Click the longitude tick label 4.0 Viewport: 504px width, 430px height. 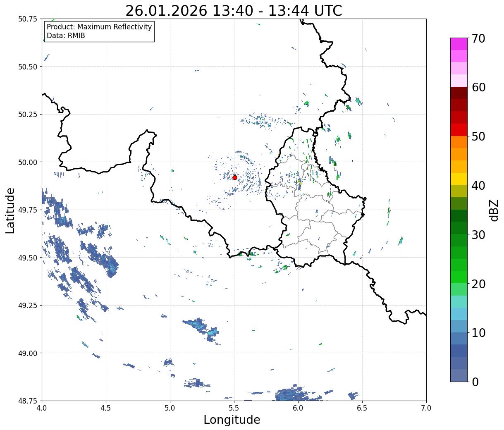pos(42,408)
